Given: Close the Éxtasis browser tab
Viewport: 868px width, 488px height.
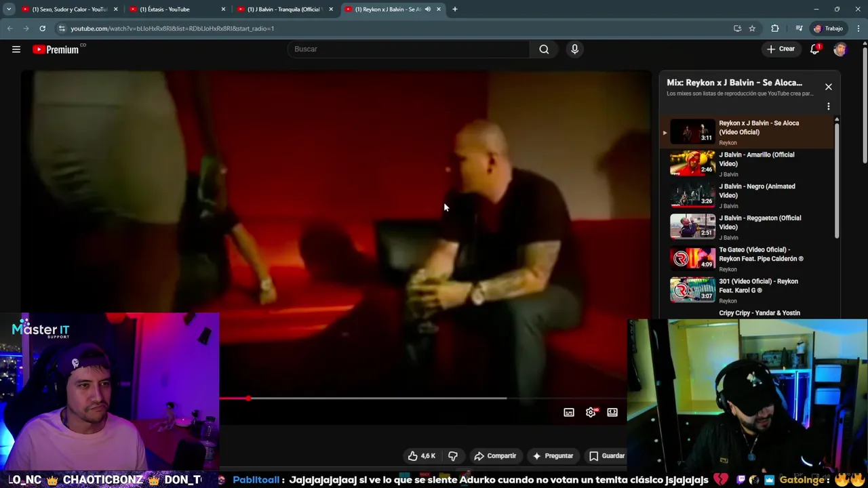Looking at the screenshot, I should [x=223, y=9].
